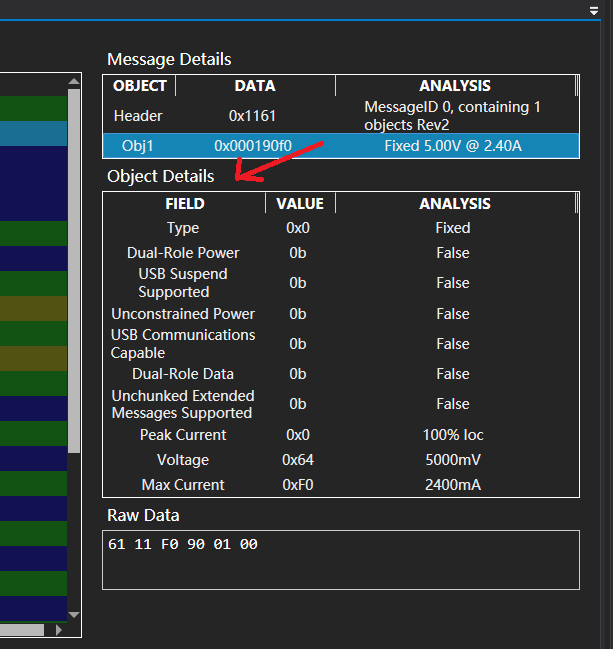This screenshot has width=613, height=649.
Task: Select the Header row in Message Details
Action: (x=341, y=115)
